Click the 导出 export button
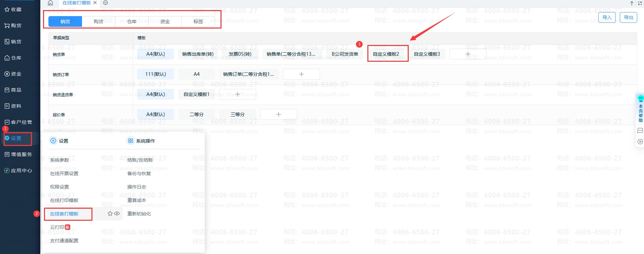 pyautogui.click(x=628, y=17)
